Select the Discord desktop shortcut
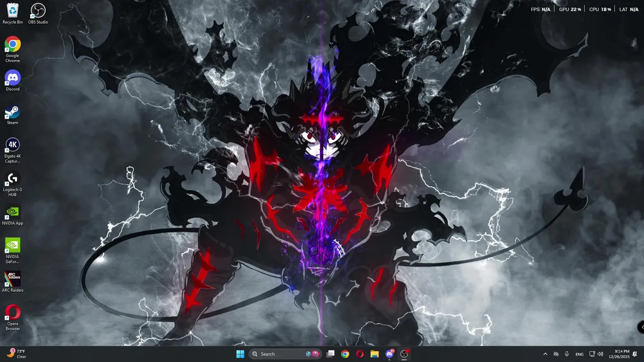Screen dimensions: 644x362 click(13, 80)
